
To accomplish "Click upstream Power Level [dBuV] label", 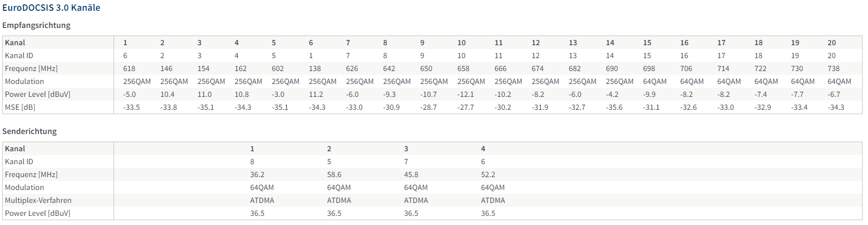I will (x=38, y=213).
